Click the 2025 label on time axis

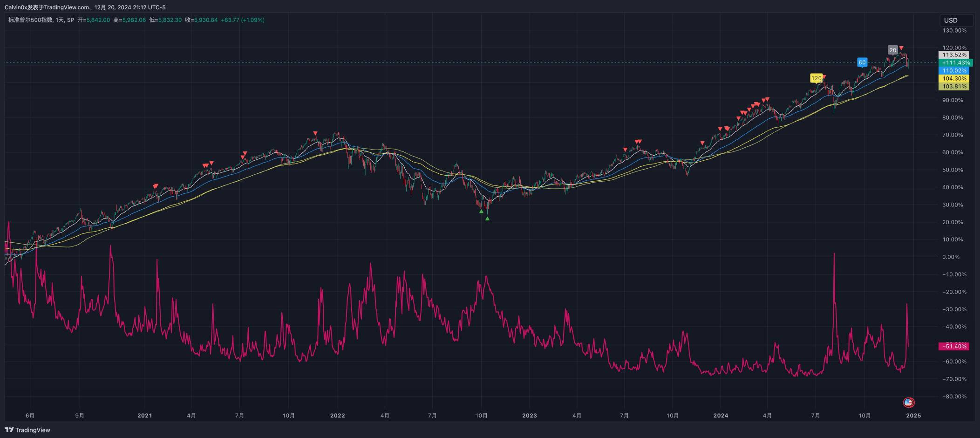[913, 415]
